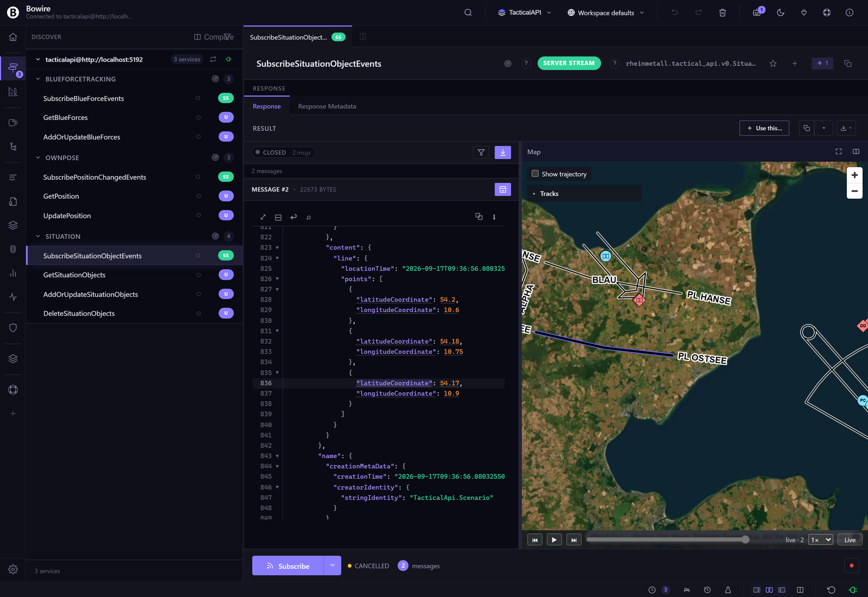Collapse the tacticalapi server node

tap(38, 59)
